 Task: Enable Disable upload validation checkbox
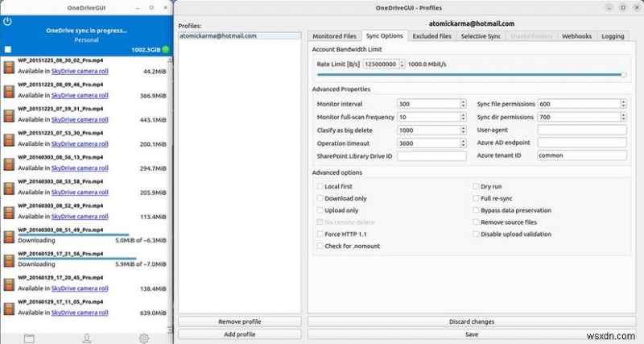tap(476, 234)
